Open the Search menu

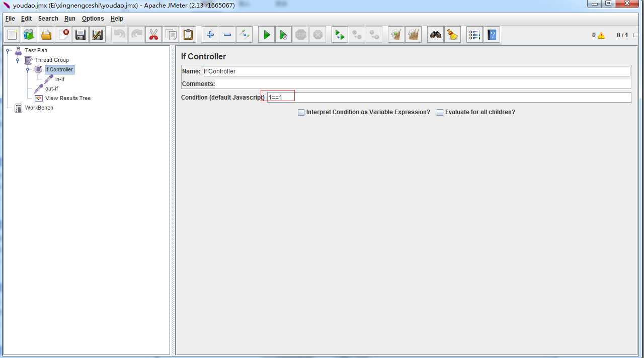[x=48, y=19]
